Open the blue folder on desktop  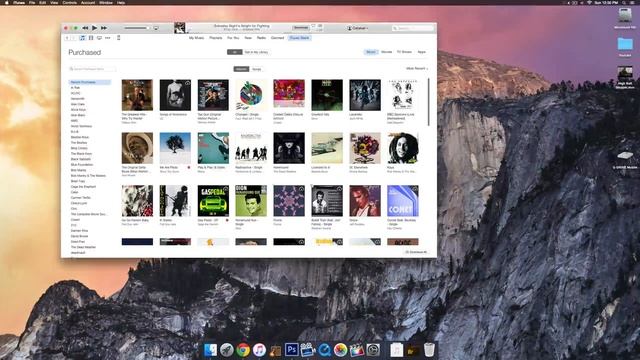625,44
